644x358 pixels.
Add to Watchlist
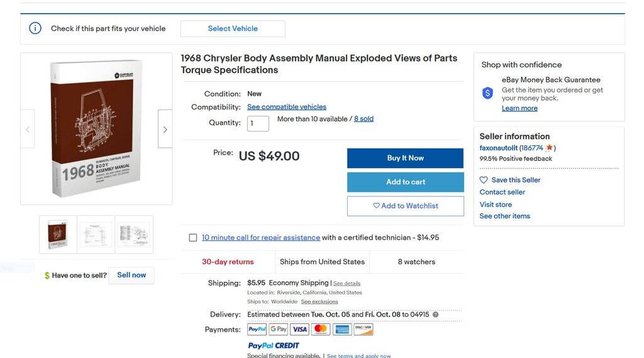(x=406, y=206)
